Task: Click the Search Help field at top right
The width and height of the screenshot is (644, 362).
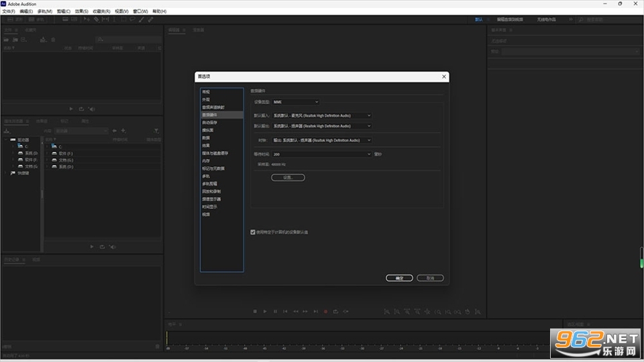Action: click(610, 19)
